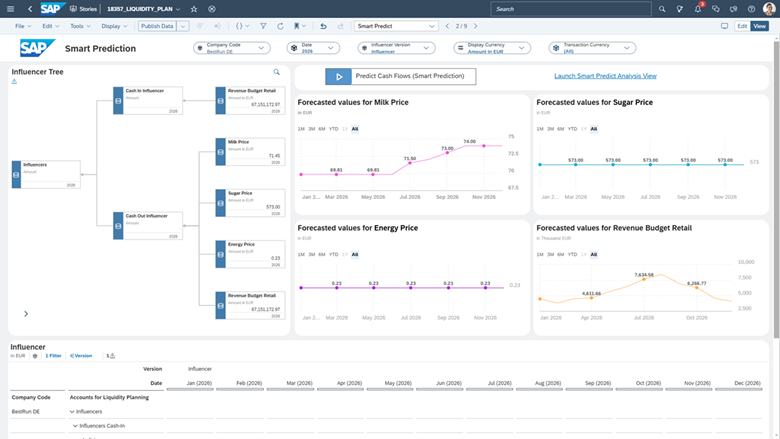
Task: Run Predict Cash Flows (Smart Prediction)
Action: point(400,77)
